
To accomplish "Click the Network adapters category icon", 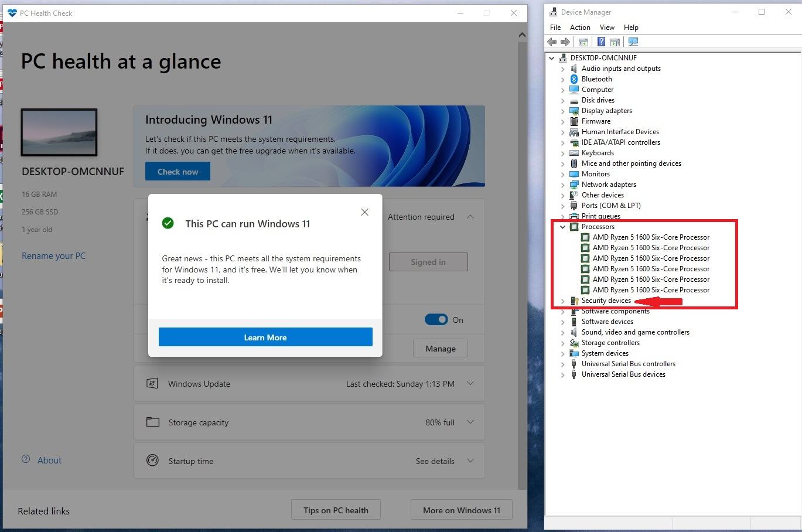I will 574,185.
